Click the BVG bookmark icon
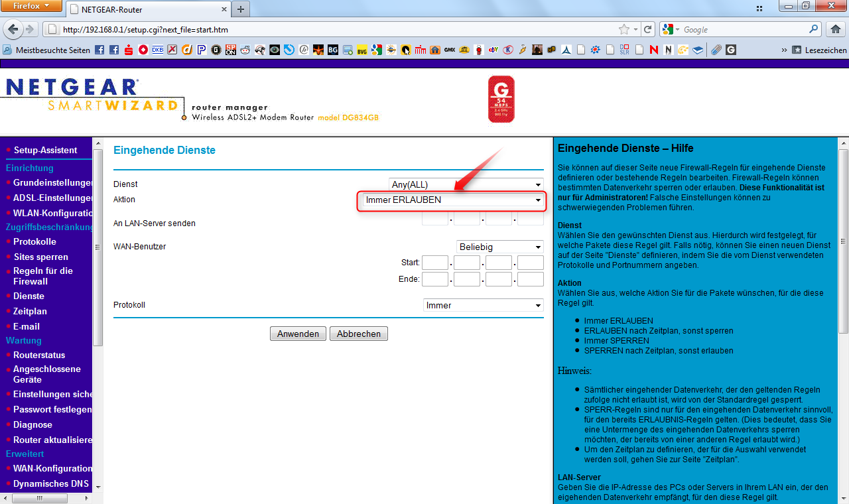The image size is (849, 504). [361, 50]
